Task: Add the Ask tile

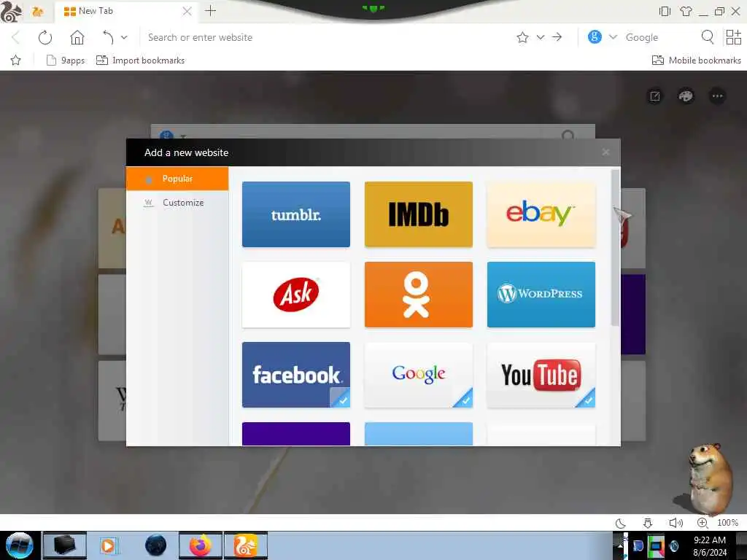Action: tap(296, 295)
